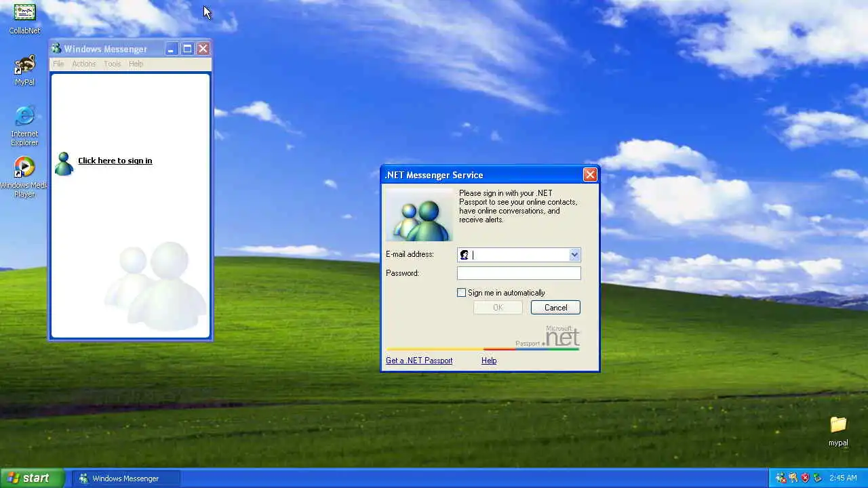Open the Windows start menu
Viewport: 868px width, 488px height.
pos(33,478)
